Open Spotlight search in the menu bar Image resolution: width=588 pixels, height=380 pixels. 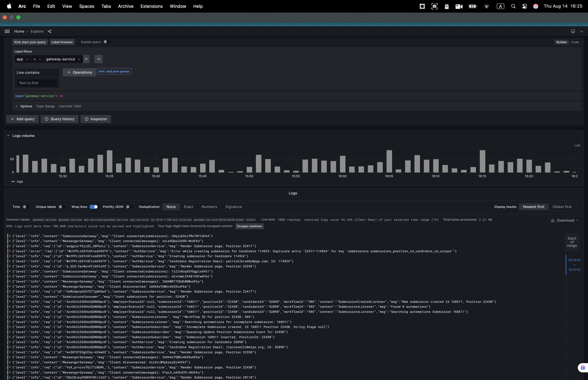pyautogui.click(x=513, y=6)
